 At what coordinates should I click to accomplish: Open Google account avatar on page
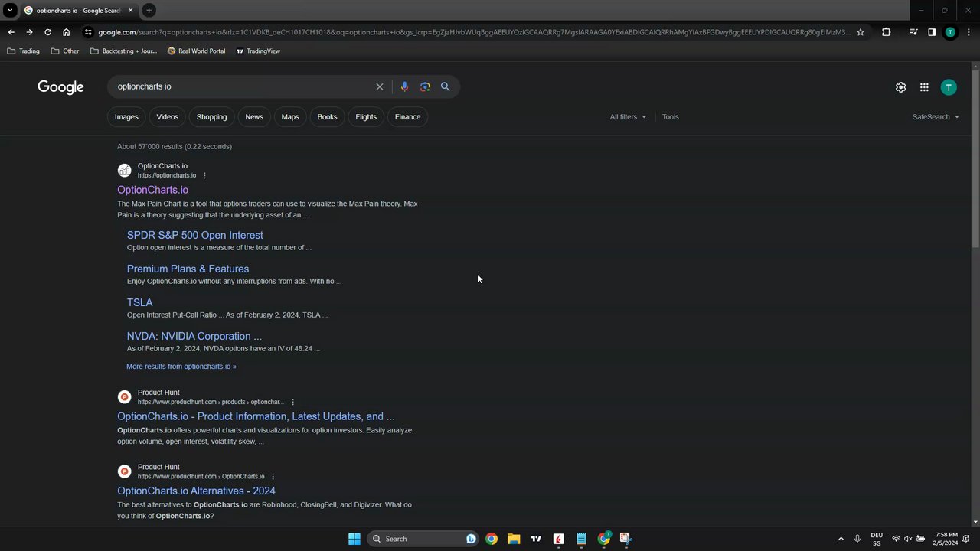tap(949, 87)
